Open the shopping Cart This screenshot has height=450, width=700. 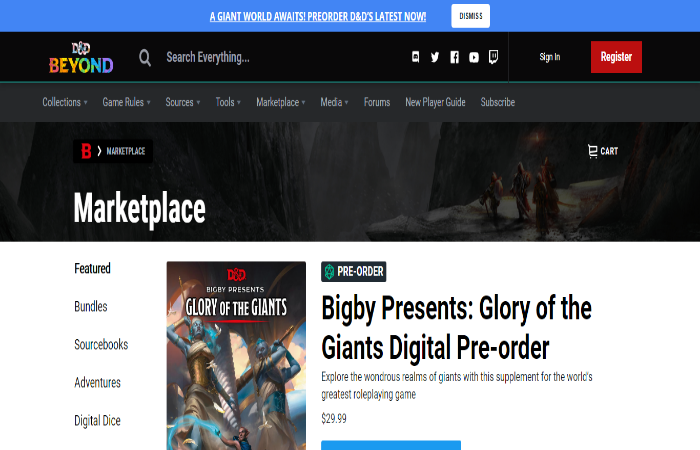click(x=603, y=151)
